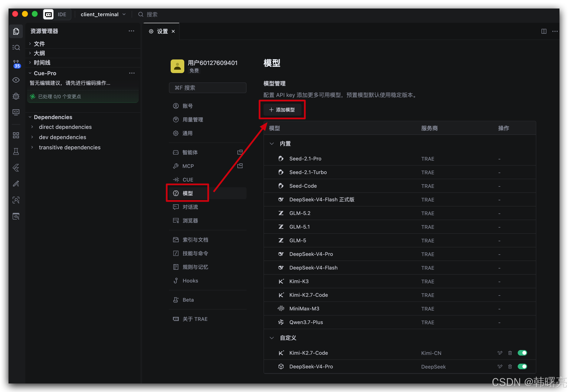
Task: Open the Hooks settings page
Action: [x=208, y=281]
